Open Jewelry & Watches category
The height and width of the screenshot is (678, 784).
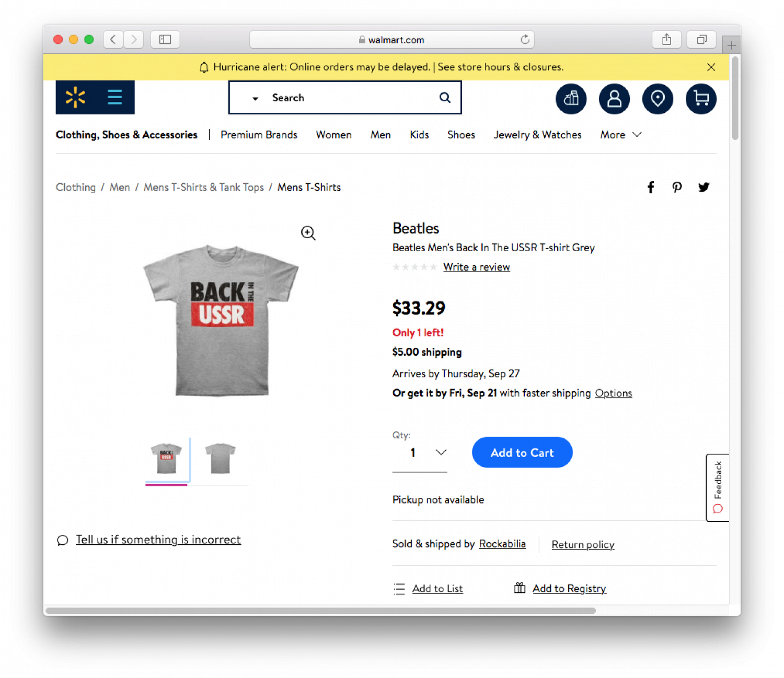coord(537,135)
